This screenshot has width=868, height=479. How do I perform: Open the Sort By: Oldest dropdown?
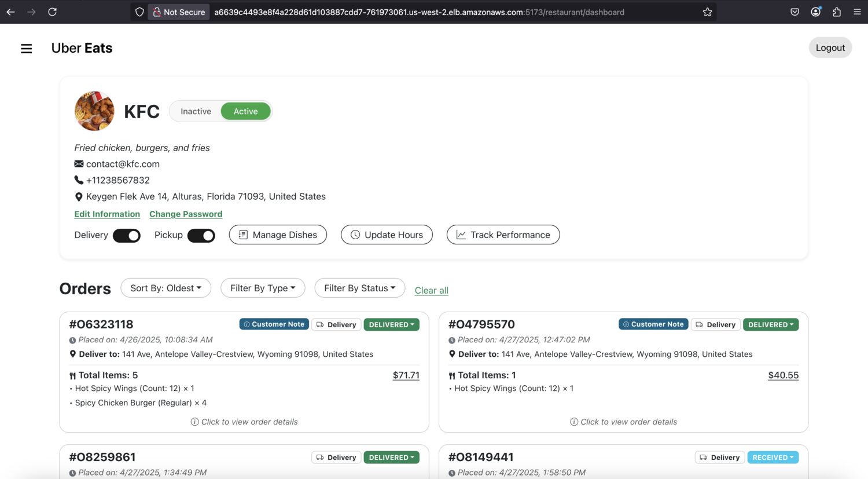(x=166, y=288)
